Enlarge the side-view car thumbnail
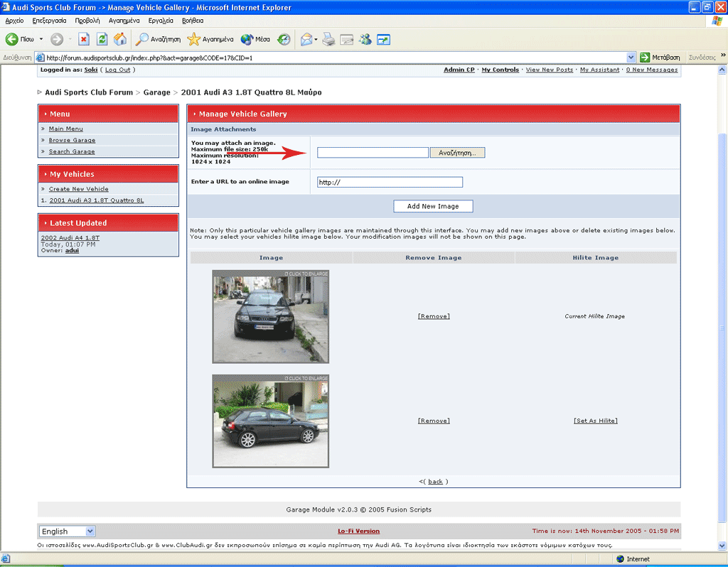The width and height of the screenshot is (728, 567). coord(270,421)
